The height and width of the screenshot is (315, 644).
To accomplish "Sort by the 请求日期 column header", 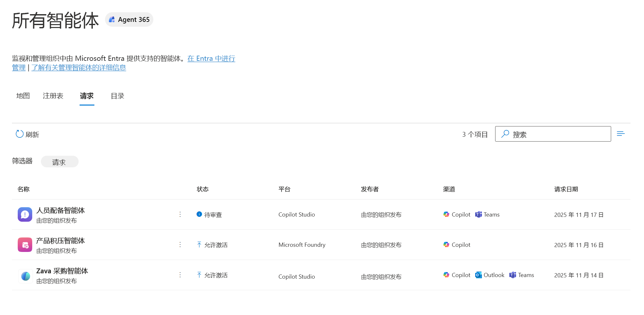I will coord(566,189).
